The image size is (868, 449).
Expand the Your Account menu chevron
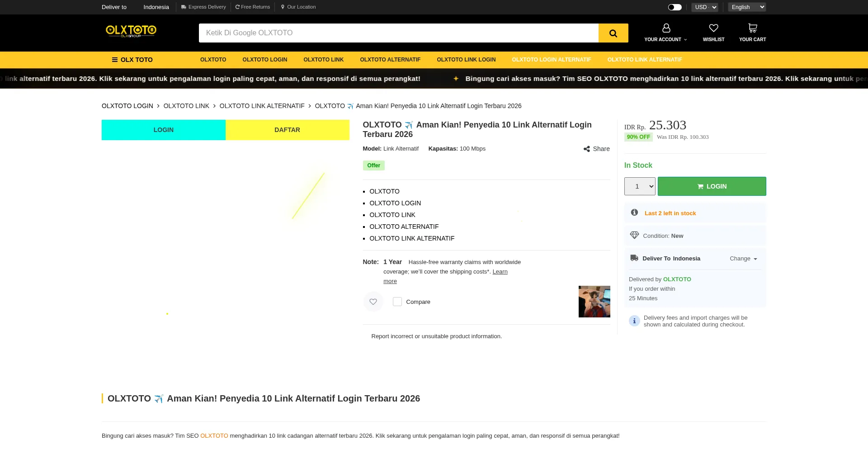685,40
